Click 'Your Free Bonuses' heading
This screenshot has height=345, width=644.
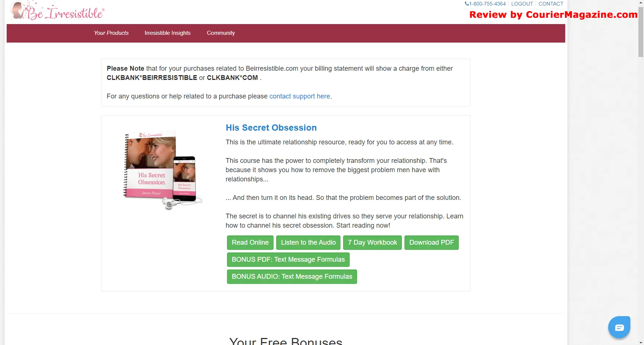coord(286,341)
